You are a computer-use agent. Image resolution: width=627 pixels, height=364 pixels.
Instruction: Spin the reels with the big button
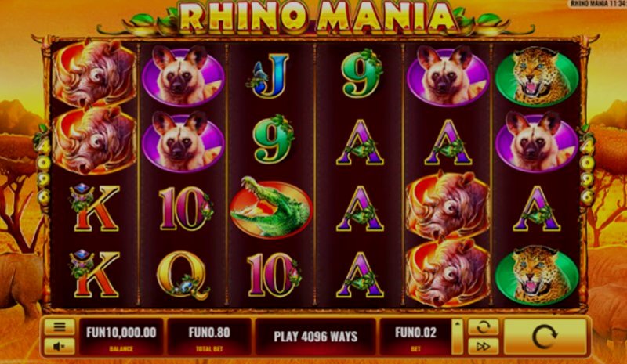[x=545, y=337]
